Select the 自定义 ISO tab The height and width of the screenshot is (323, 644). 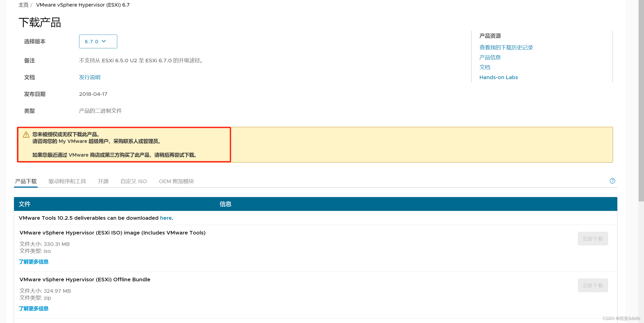click(x=134, y=181)
